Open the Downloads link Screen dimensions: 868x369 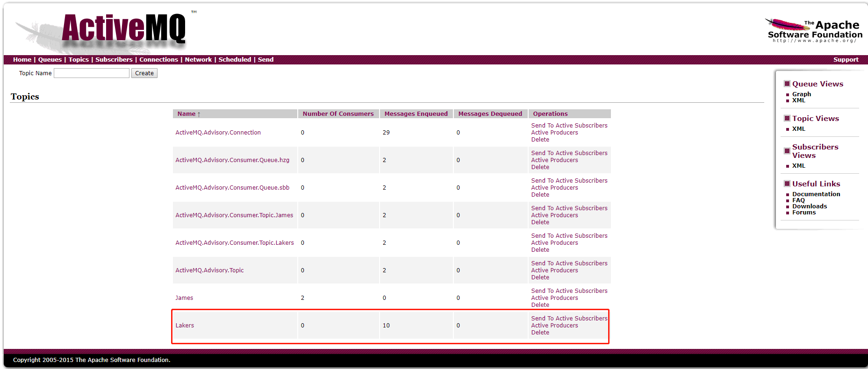(x=810, y=206)
